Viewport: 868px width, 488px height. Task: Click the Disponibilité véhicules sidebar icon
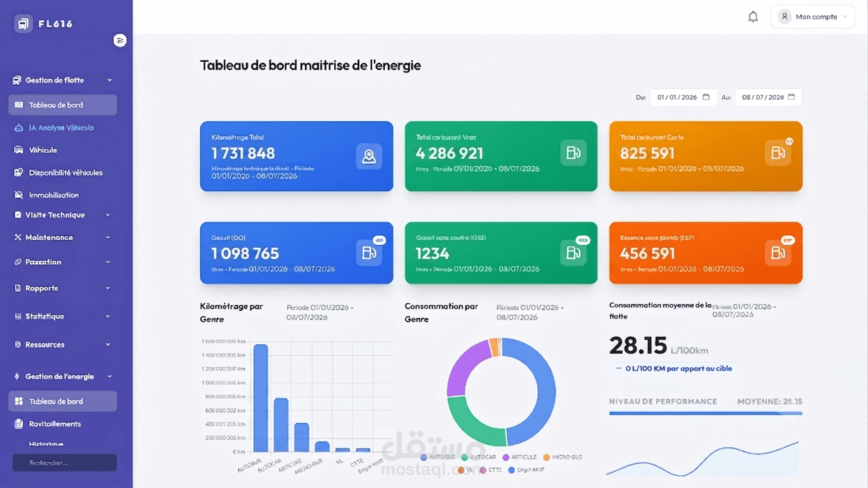coord(18,173)
